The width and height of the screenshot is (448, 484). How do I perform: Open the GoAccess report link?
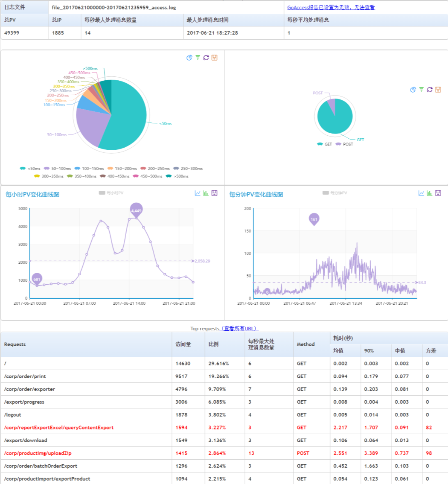coord(331,7)
